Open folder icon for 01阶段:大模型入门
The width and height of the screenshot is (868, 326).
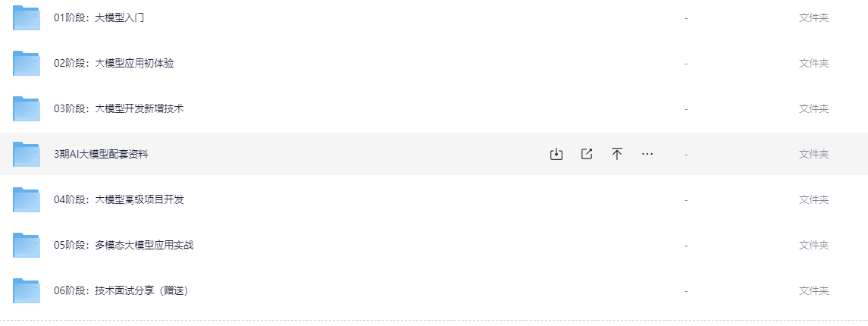point(27,17)
